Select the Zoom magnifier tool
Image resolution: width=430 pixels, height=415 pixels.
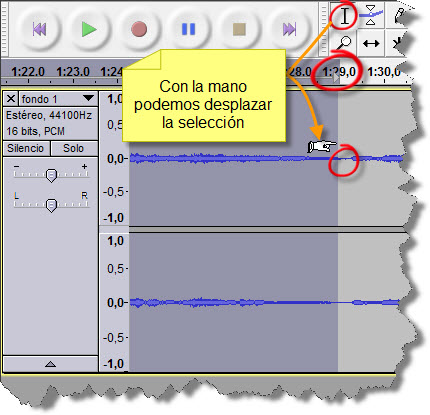click(344, 43)
